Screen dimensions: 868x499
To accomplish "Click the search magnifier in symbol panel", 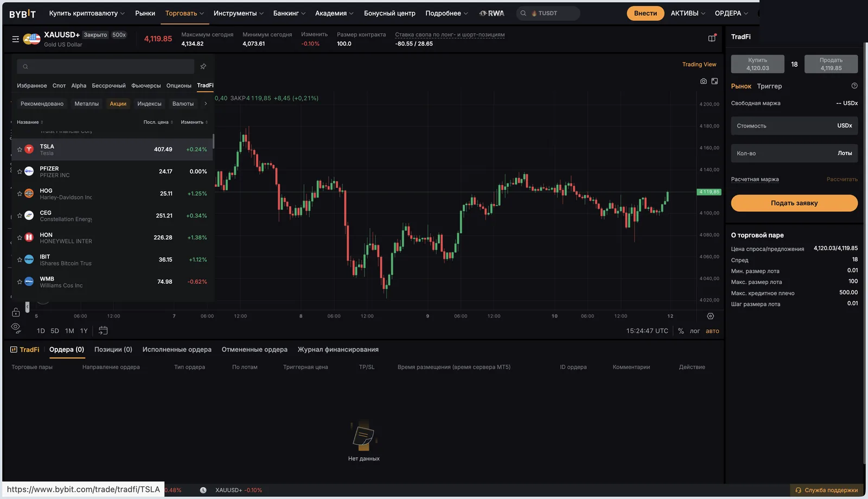I will click(x=25, y=67).
